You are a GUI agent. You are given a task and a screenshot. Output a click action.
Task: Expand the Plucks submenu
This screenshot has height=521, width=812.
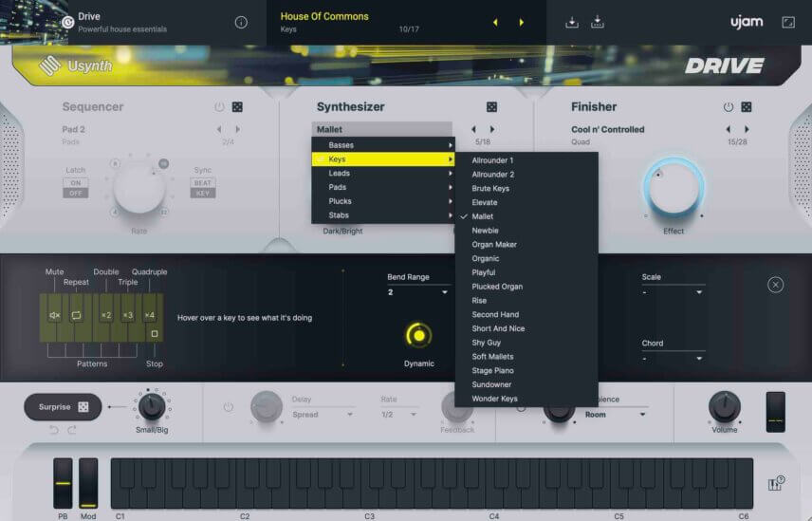point(382,201)
